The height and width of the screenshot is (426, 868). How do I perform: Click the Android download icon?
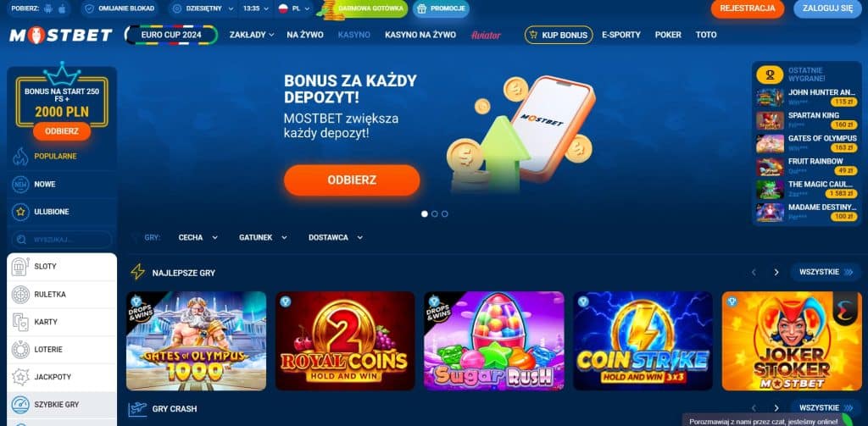coord(48,8)
